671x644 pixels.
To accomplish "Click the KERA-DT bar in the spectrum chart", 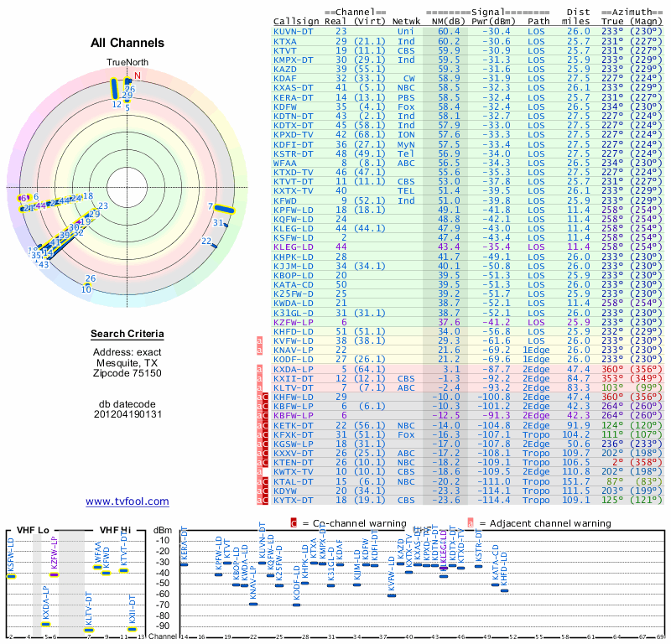I will click(185, 565).
